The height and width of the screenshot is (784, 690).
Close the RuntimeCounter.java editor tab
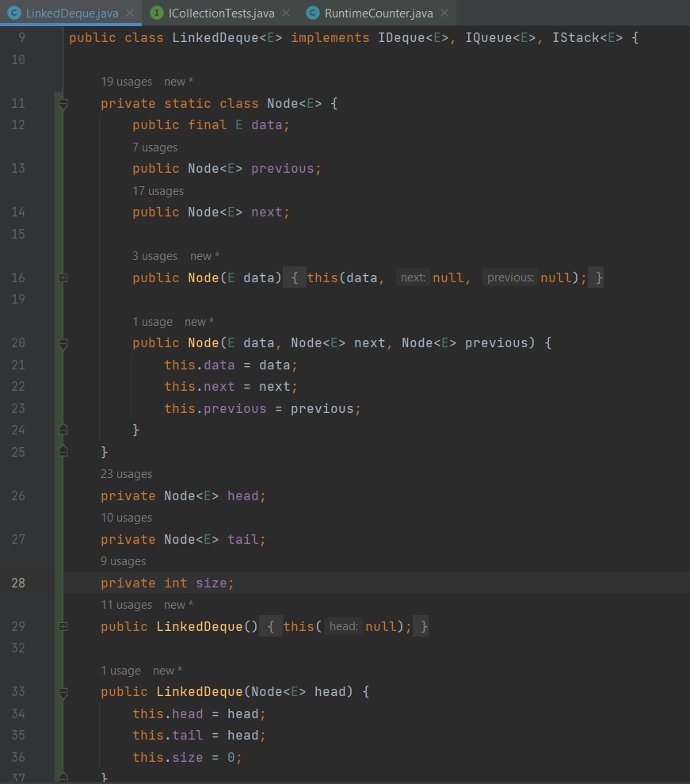[x=444, y=13]
